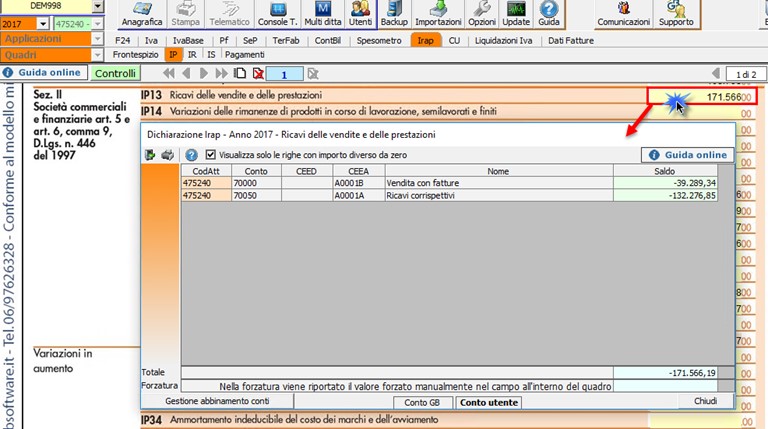The height and width of the screenshot is (429, 768).
Task: Switch to the F24 application tab
Action: (x=122, y=41)
